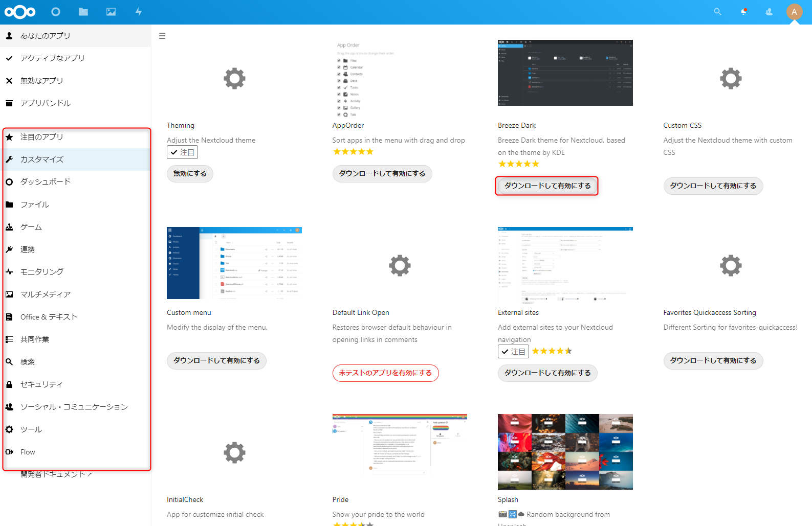Click the star rating under Breeze Dark
This screenshot has width=812, height=526.
tap(519, 164)
